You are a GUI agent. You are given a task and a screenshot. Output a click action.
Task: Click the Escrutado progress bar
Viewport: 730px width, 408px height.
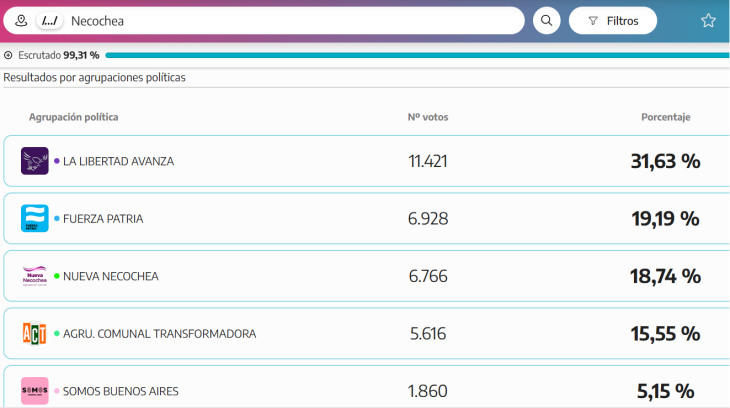(417, 55)
